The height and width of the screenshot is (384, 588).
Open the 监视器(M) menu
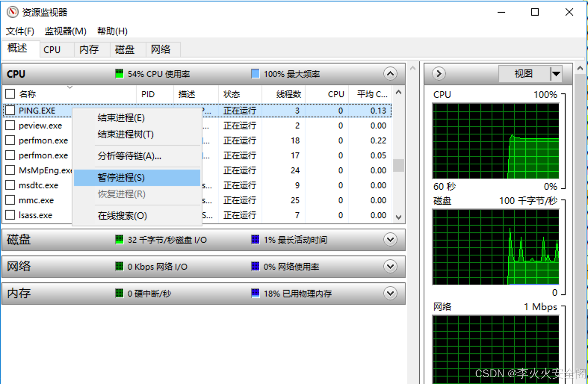click(x=65, y=31)
